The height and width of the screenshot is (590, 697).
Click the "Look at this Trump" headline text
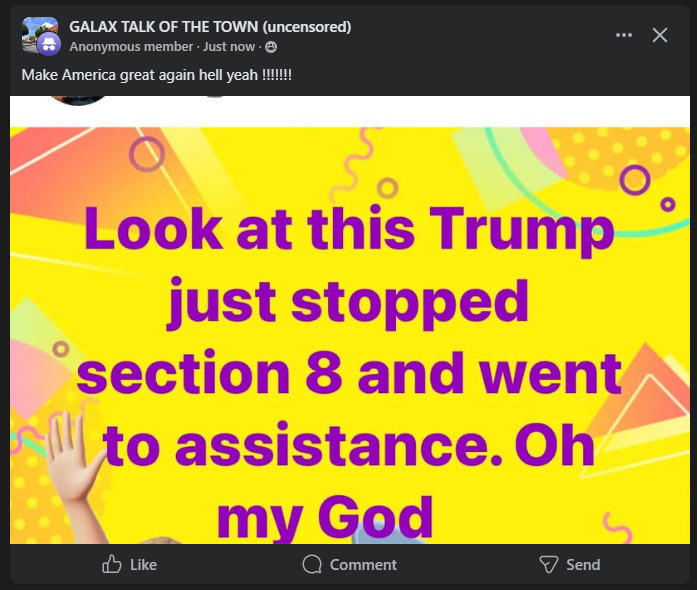pos(349,227)
